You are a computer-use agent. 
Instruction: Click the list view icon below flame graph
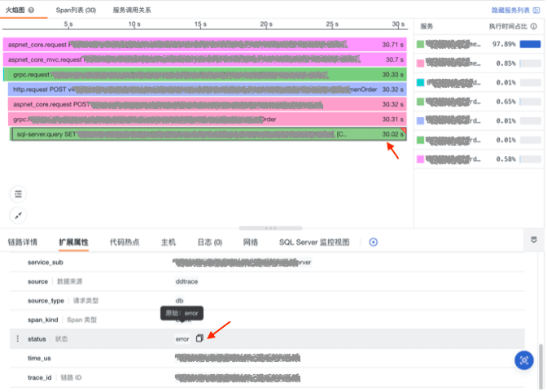click(18, 194)
